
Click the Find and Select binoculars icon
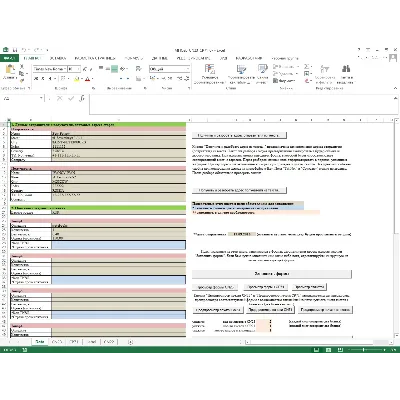click(x=346, y=69)
